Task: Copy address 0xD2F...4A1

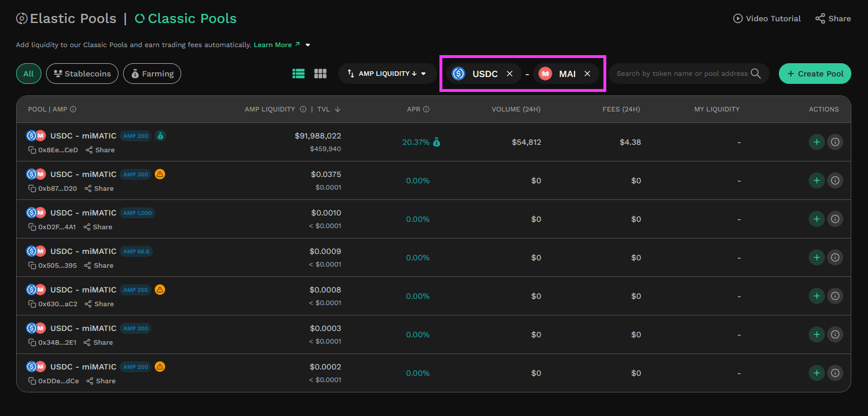Action: tap(32, 227)
